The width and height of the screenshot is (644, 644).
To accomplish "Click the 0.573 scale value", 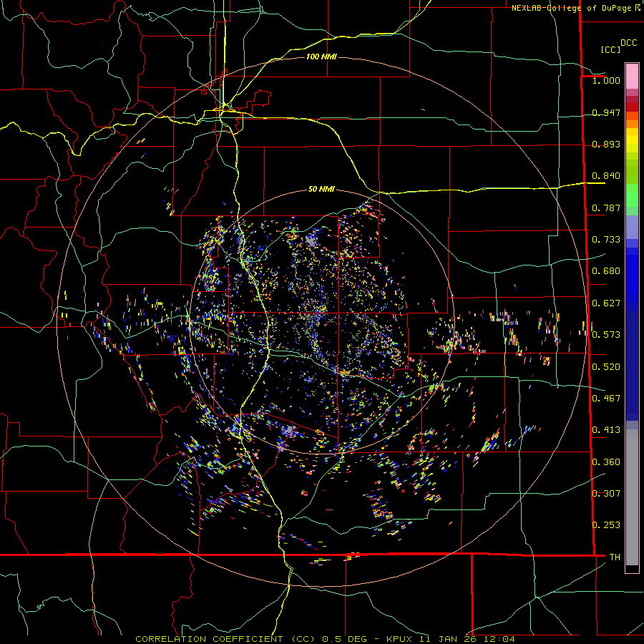I will 606,335.
